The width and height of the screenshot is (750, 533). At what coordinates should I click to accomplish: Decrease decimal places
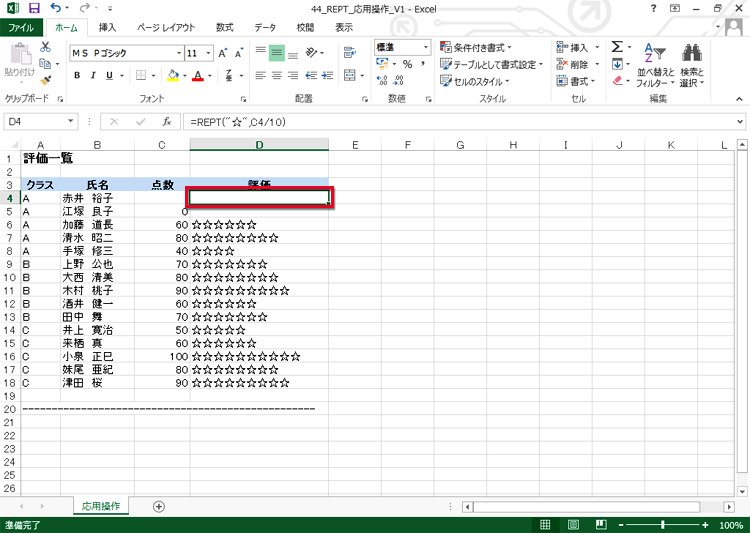pyautogui.click(x=399, y=80)
